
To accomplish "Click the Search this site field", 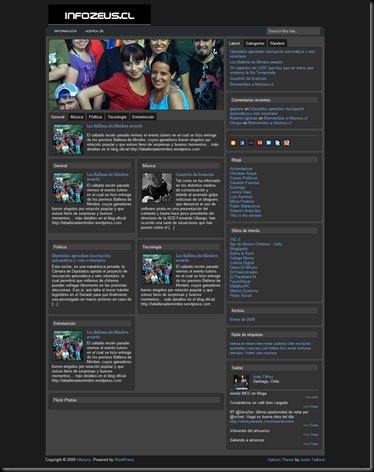I will click(x=293, y=31).
